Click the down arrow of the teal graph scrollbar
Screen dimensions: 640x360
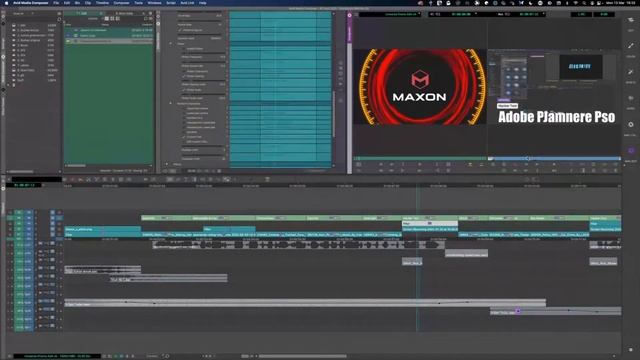click(333, 166)
